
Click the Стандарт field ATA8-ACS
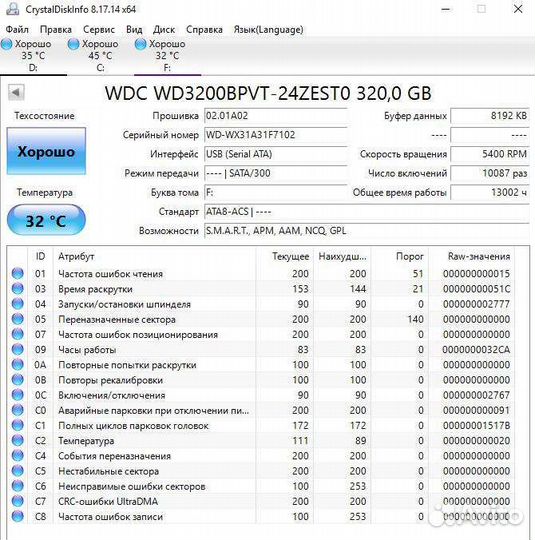(367, 211)
